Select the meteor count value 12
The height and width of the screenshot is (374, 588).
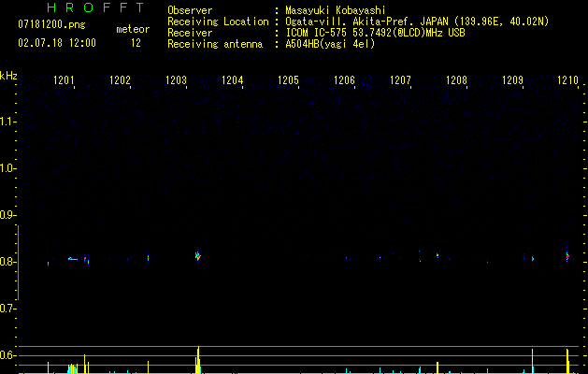[x=136, y=43]
